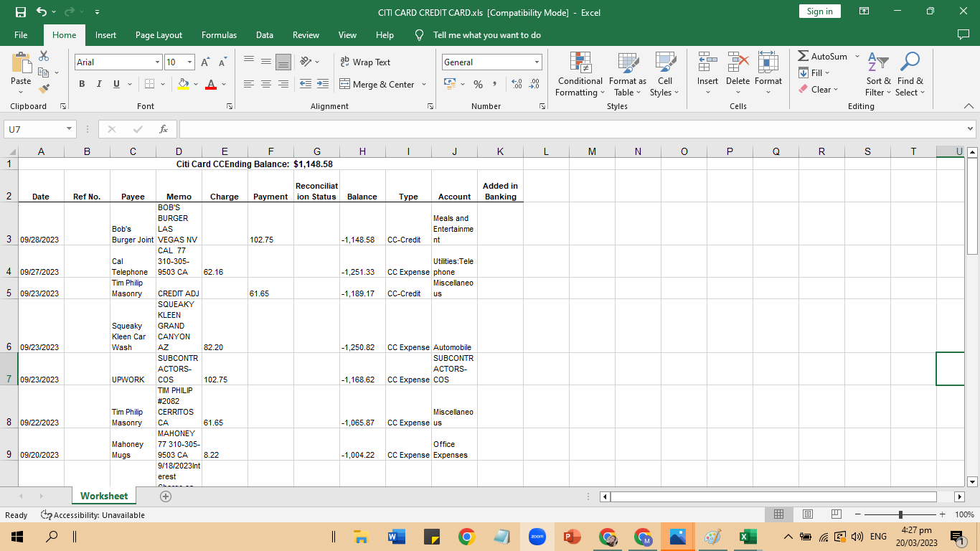980x551 pixels.
Task: Toggle Bottom Align
Action: (283, 62)
